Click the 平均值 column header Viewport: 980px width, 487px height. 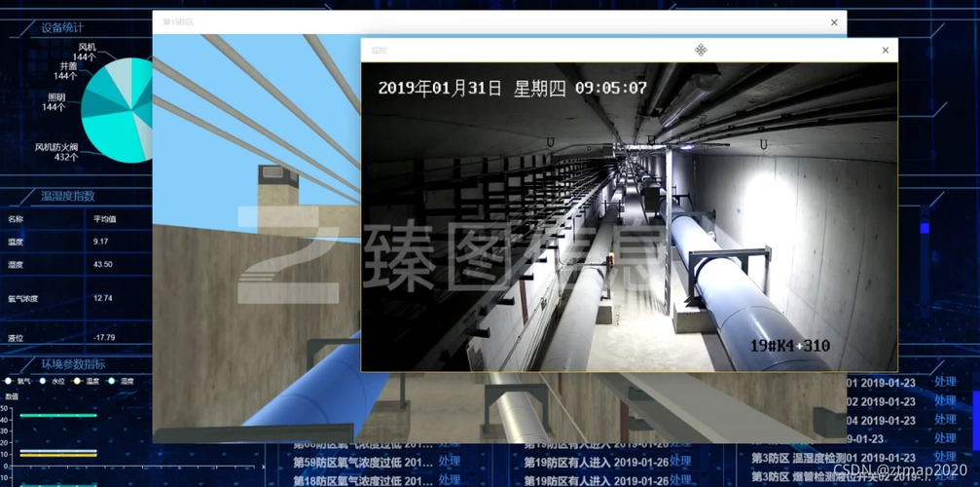click(104, 219)
